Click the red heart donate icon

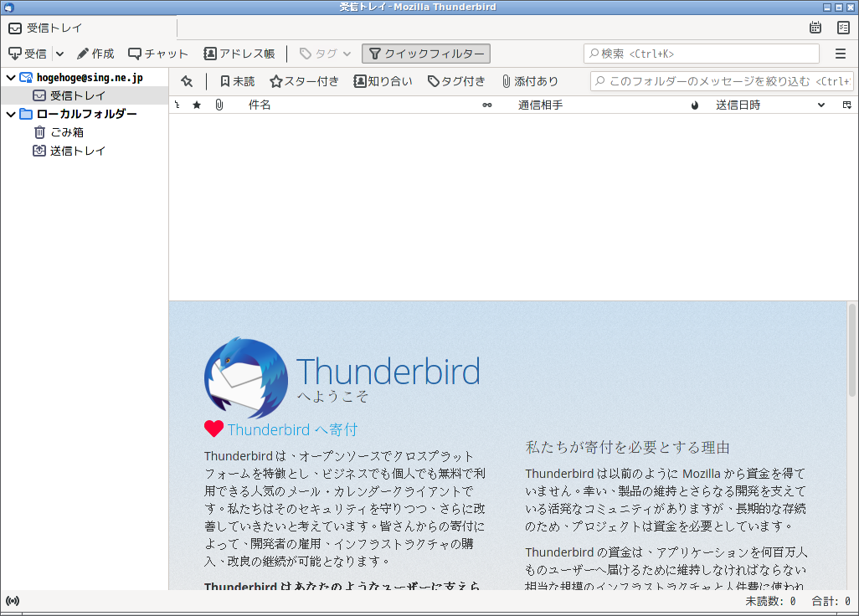[x=213, y=429]
